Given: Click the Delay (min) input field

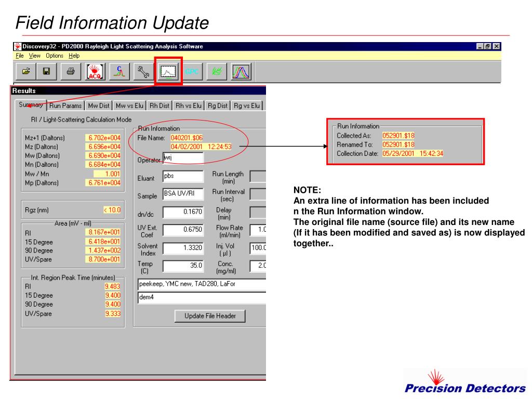Looking at the screenshot, I should (258, 212).
